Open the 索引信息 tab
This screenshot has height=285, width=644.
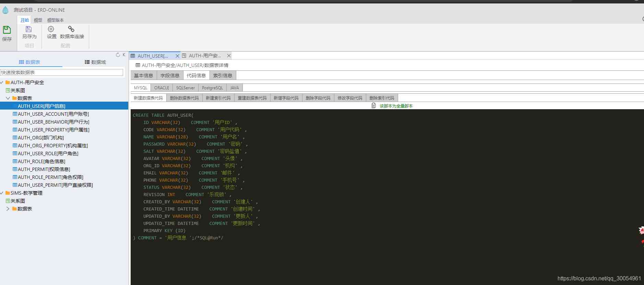pos(223,76)
